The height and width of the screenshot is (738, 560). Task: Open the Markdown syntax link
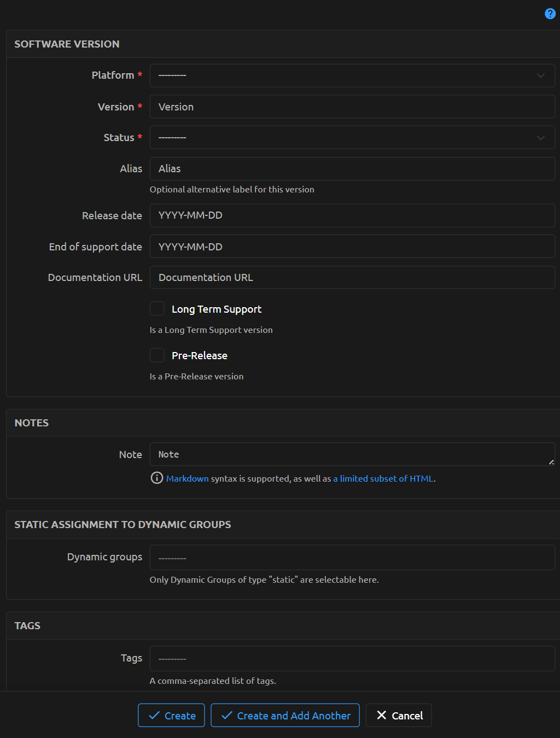coord(187,479)
